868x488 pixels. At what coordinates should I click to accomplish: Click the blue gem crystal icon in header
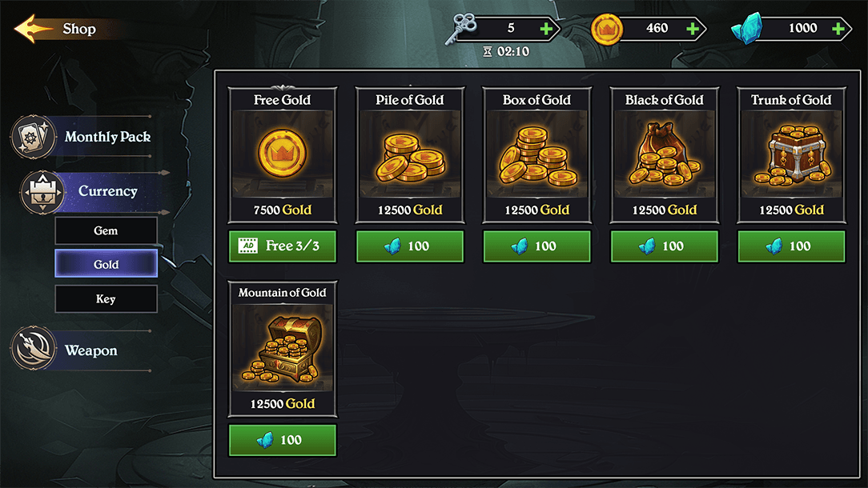746,30
